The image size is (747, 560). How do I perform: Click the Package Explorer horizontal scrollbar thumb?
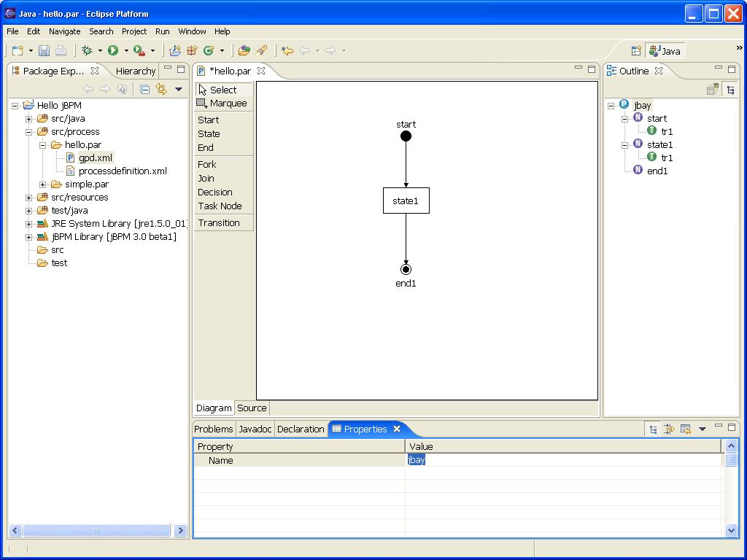pyautogui.click(x=96, y=531)
